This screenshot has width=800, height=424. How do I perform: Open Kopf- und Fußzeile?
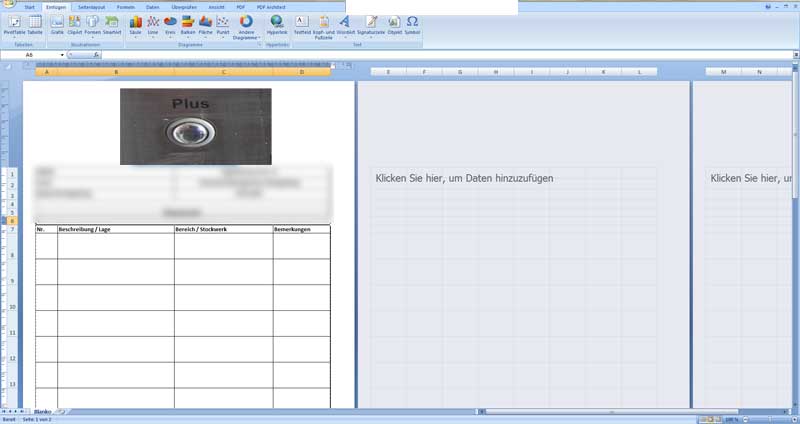click(x=323, y=28)
